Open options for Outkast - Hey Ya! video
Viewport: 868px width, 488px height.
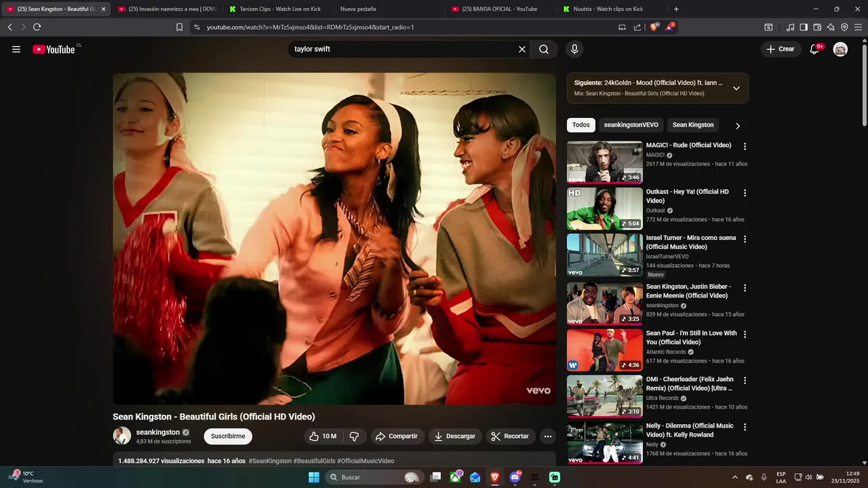[745, 193]
